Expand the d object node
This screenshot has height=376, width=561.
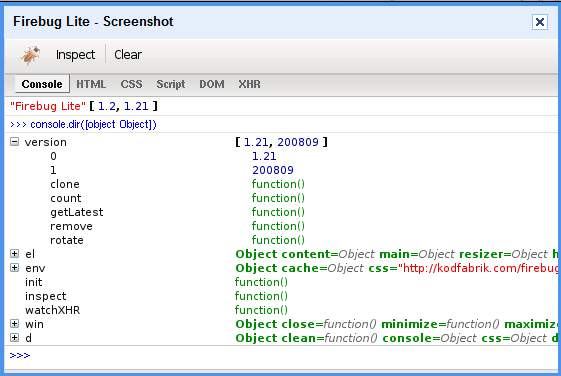14,338
